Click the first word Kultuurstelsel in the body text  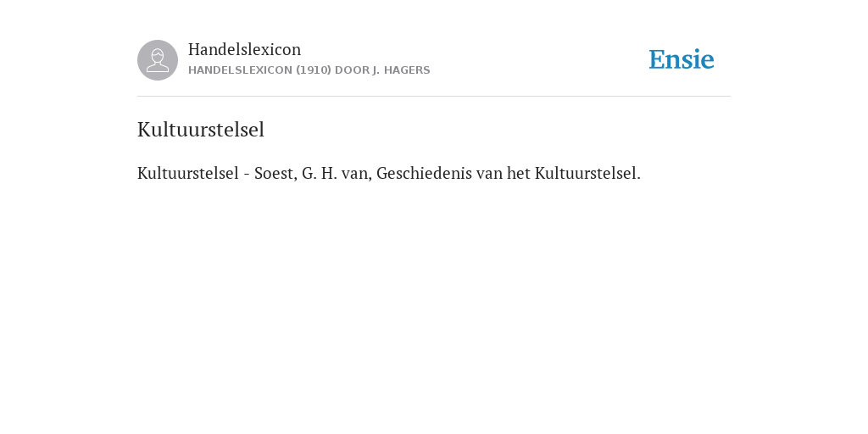coord(187,173)
